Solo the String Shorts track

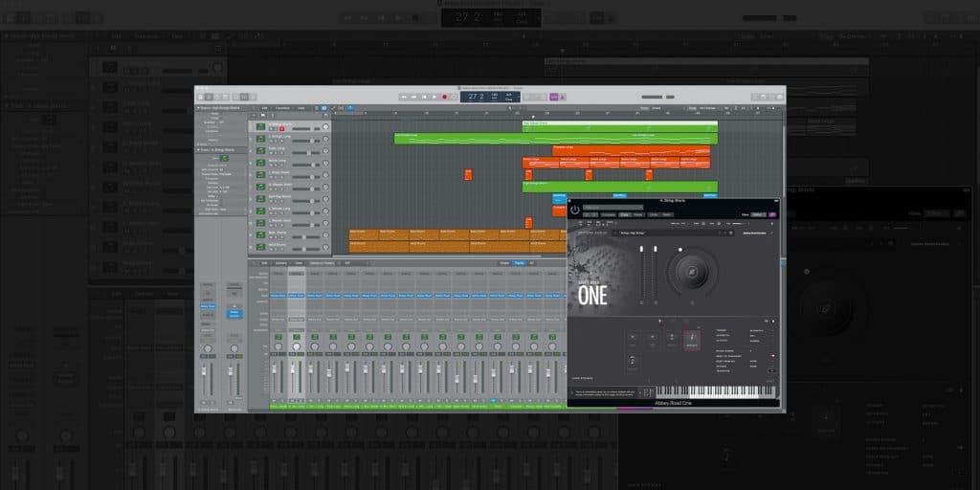tap(275, 129)
